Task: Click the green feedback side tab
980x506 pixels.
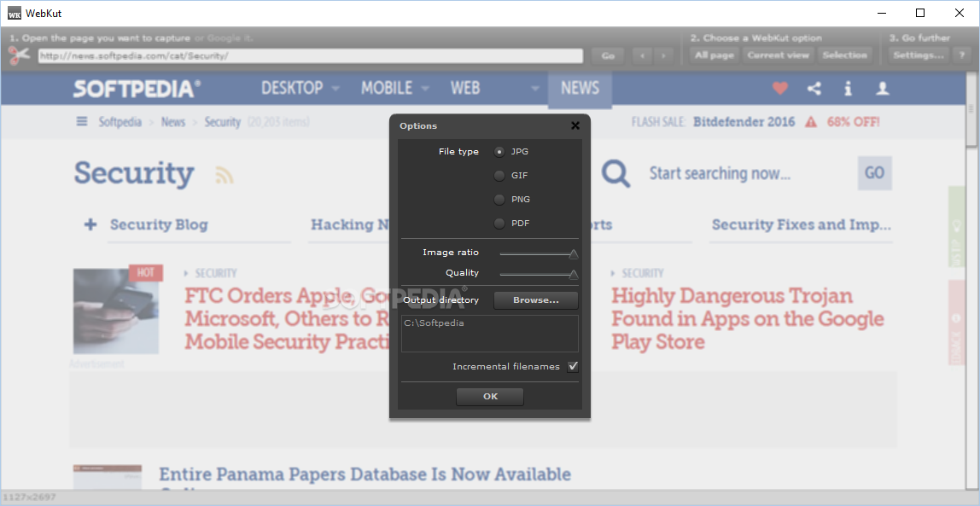Action: [x=957, y=226]
